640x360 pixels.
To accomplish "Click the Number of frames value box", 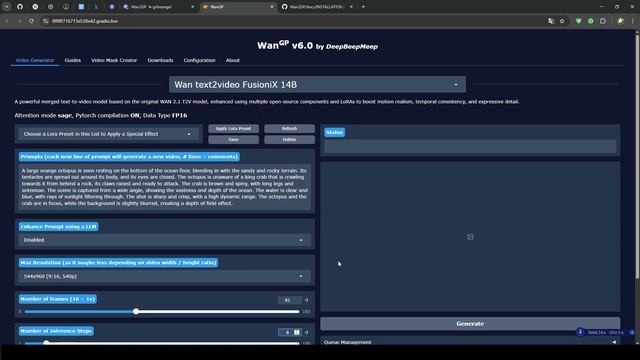I will (290, 300).
